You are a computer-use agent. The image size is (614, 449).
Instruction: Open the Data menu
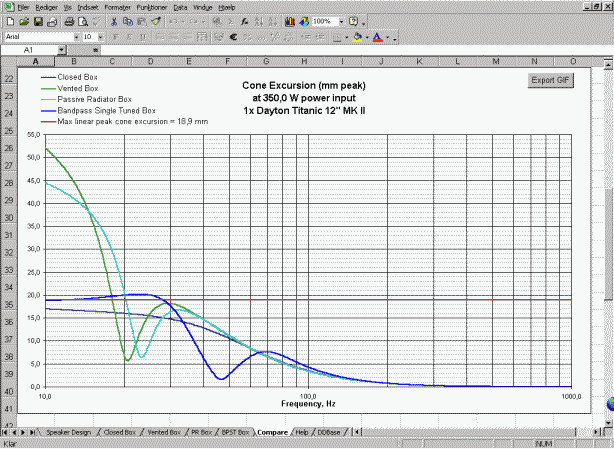coord(180,7)
